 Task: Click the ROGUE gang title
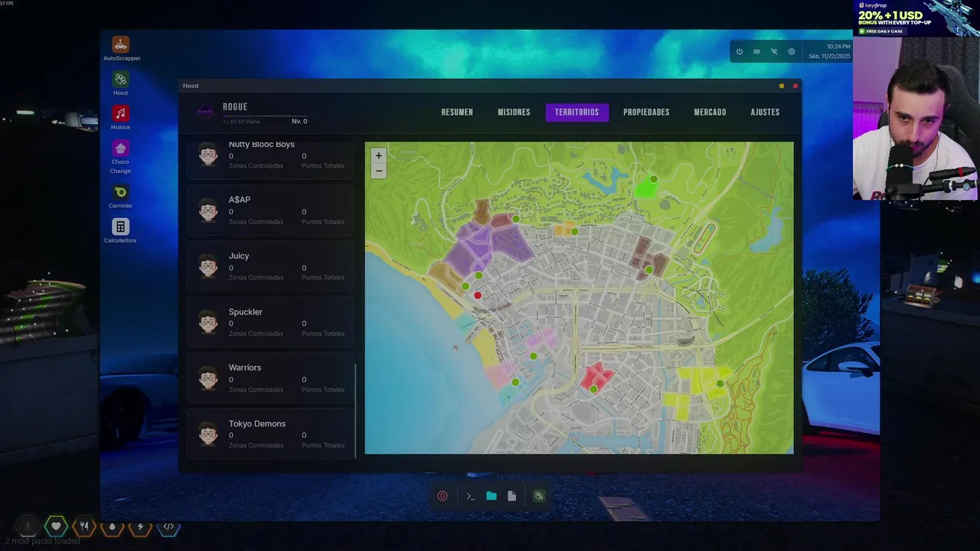[x=235, y=107]
